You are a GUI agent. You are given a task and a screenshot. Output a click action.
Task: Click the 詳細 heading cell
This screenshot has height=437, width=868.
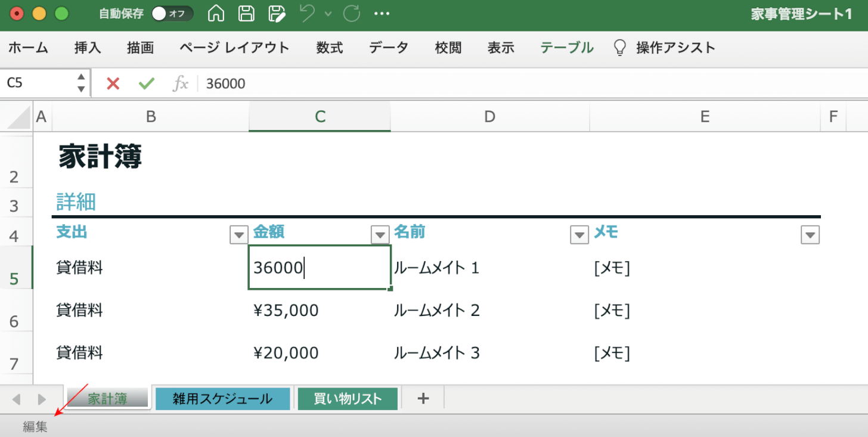pyautogui.click(x=76, y=202)
